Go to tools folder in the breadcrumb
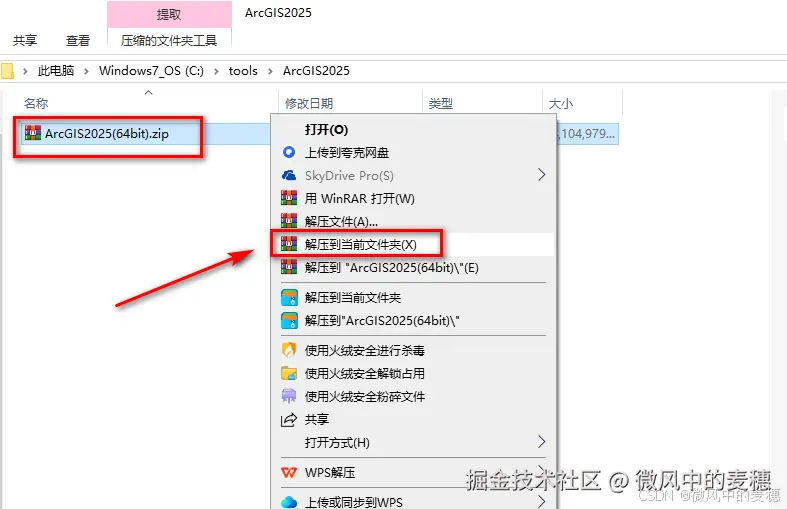This screenshot has height=509, width=787. (243, 71)
